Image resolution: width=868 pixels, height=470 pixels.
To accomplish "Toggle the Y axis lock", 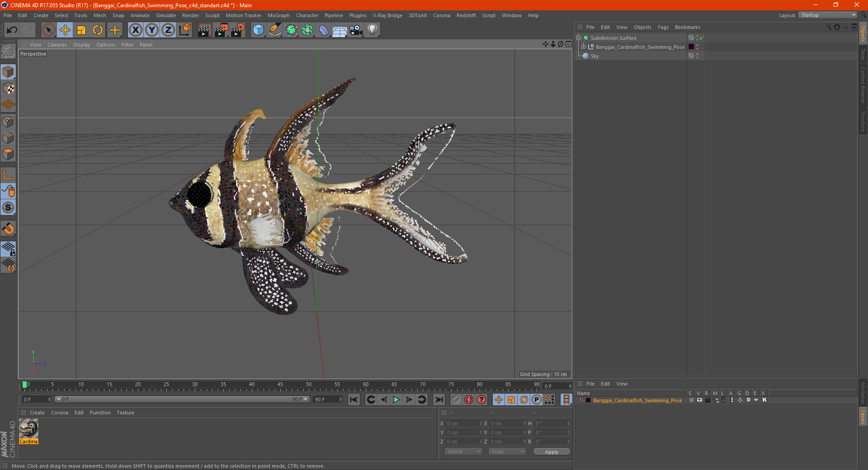I will (152, 30).
